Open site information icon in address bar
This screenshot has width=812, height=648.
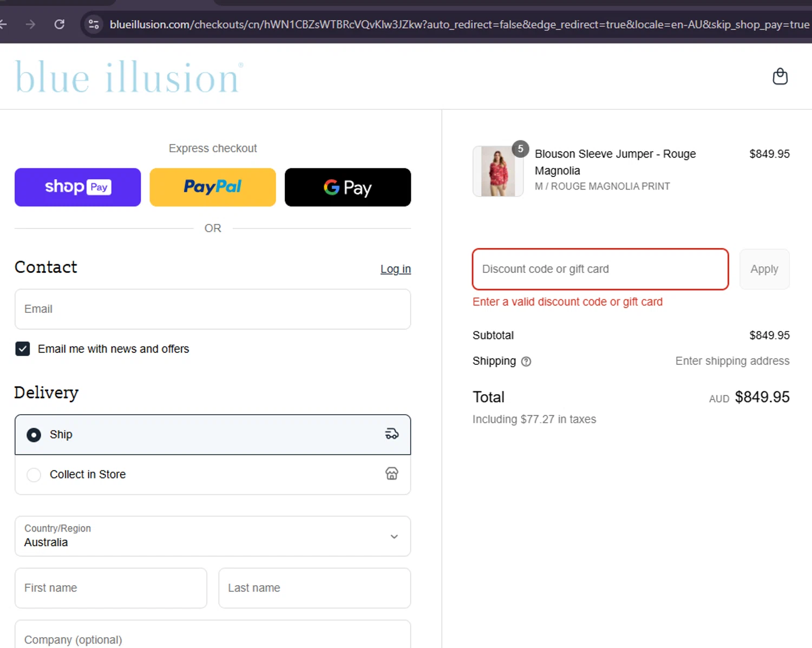coord(94,24)
